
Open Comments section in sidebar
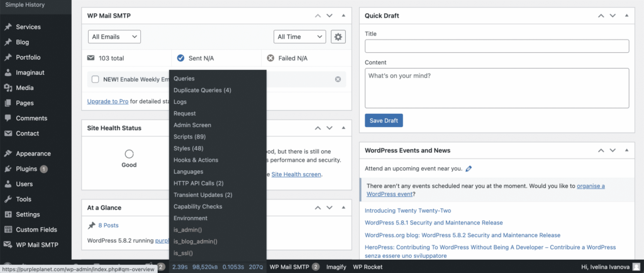coord(31,118)
